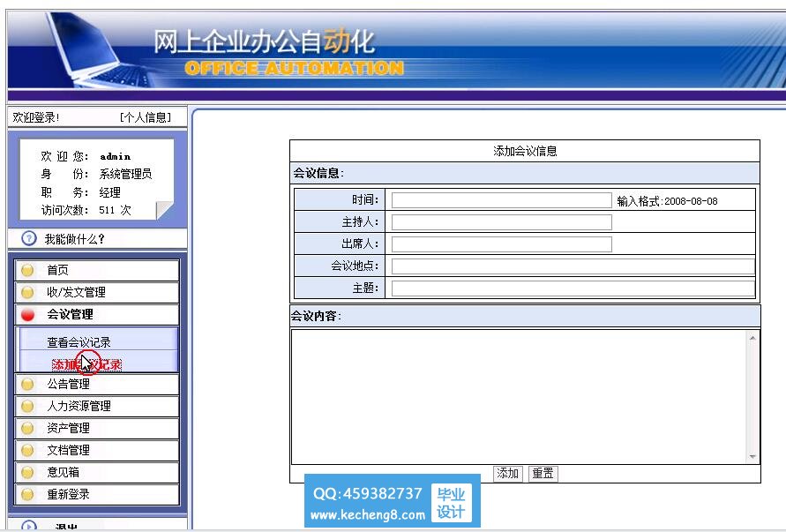This screenshot has height=532, width=786.
Task: Select the 添加会议记录 submenu link
Action: [86, 364]
